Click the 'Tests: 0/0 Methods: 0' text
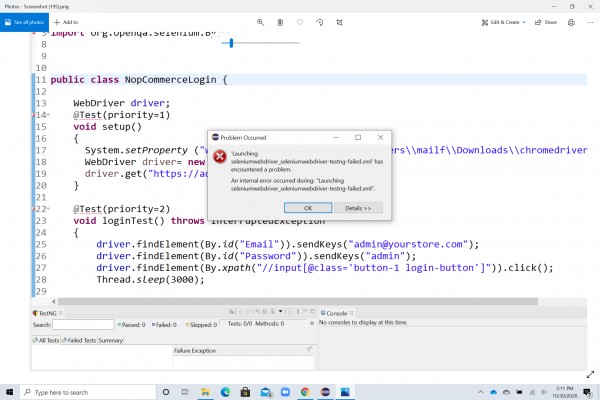This screenshot has height=400, width=600. (x=256, y=324)
